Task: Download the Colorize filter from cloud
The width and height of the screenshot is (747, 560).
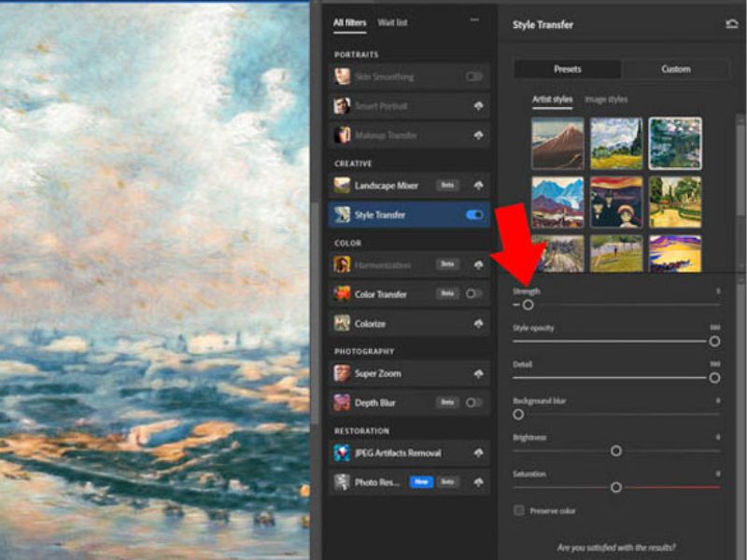Action: click(478, 324)
